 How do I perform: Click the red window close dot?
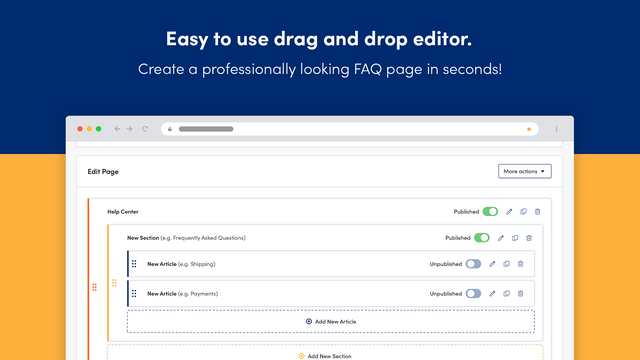pyautogui.click(x=80, y=129)
